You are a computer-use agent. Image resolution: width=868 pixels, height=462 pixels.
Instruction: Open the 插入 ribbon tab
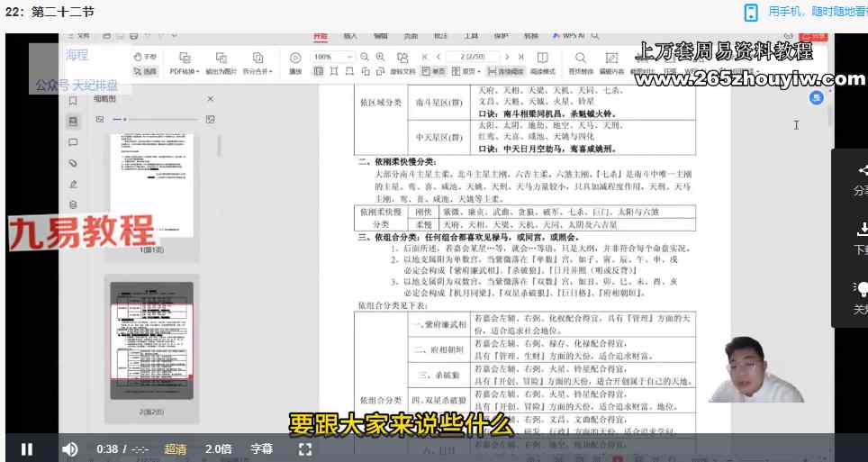(350, 36)
